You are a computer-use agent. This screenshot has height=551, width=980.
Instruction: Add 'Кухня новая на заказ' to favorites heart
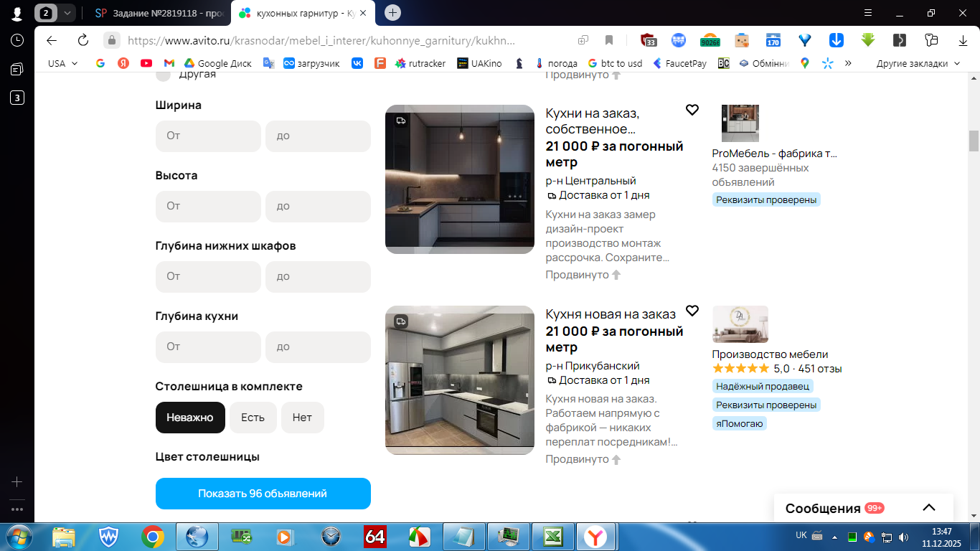[x=692, y=311]
